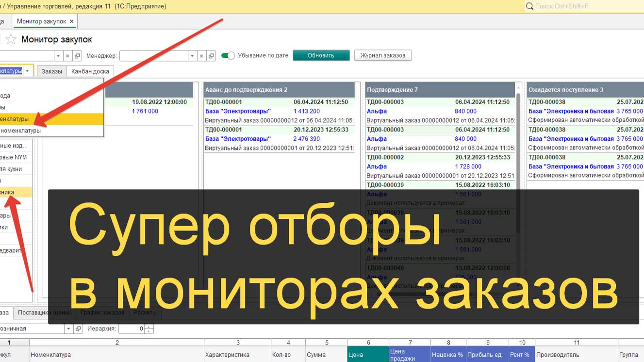This screenshot has height=362, width=644.
Task: Open the Поставщики (цены) tab
Action: click(x=45, y=313)
